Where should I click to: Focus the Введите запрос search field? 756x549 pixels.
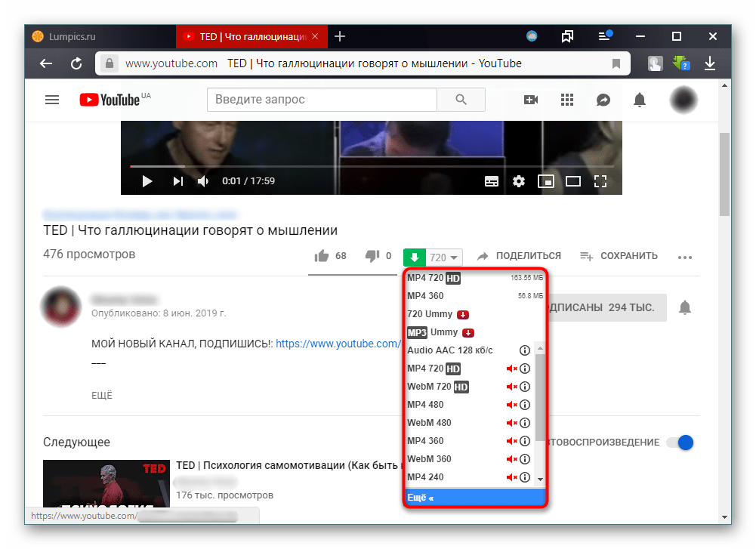tap(322, 99)
